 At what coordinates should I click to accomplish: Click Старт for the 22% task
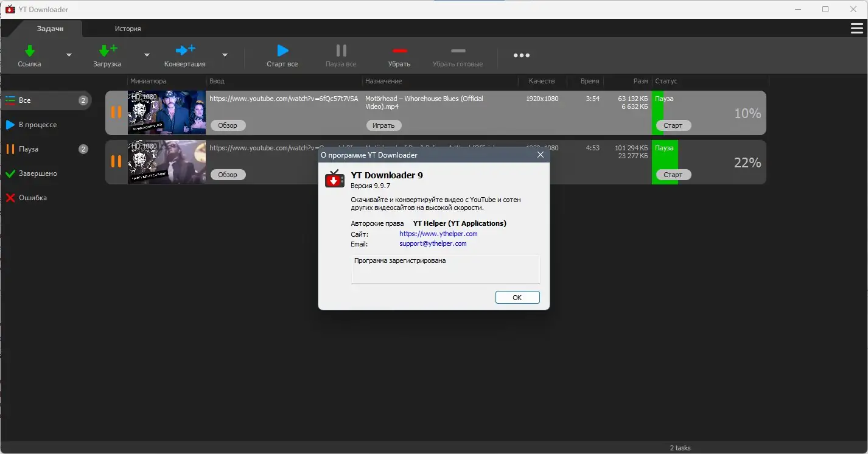point(673,175)
